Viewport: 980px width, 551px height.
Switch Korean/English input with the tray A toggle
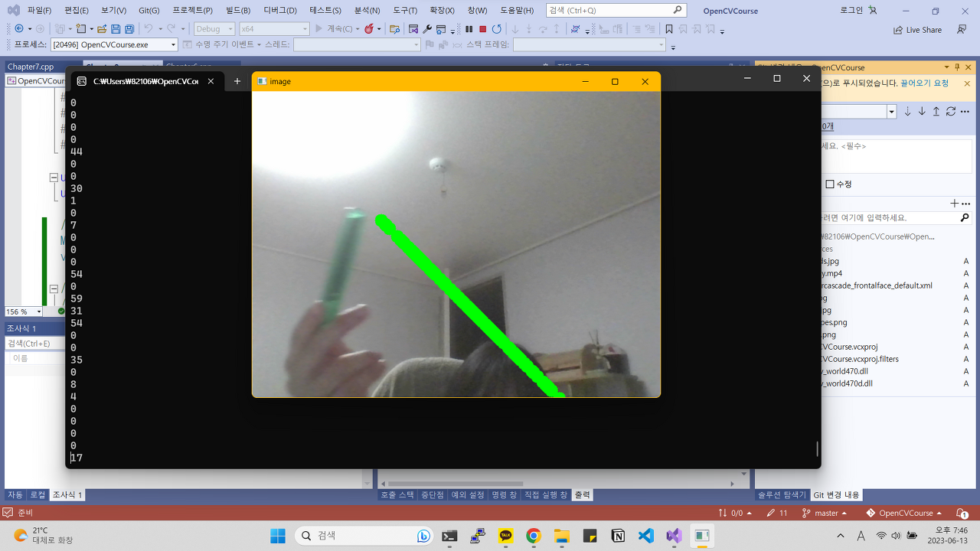[x=861, y=535]
